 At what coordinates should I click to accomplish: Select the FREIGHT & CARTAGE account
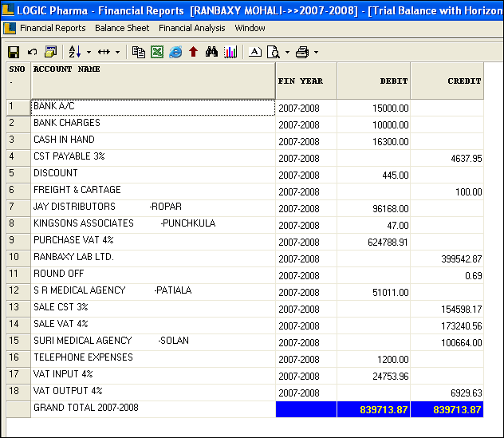click(x=77, y=189)
